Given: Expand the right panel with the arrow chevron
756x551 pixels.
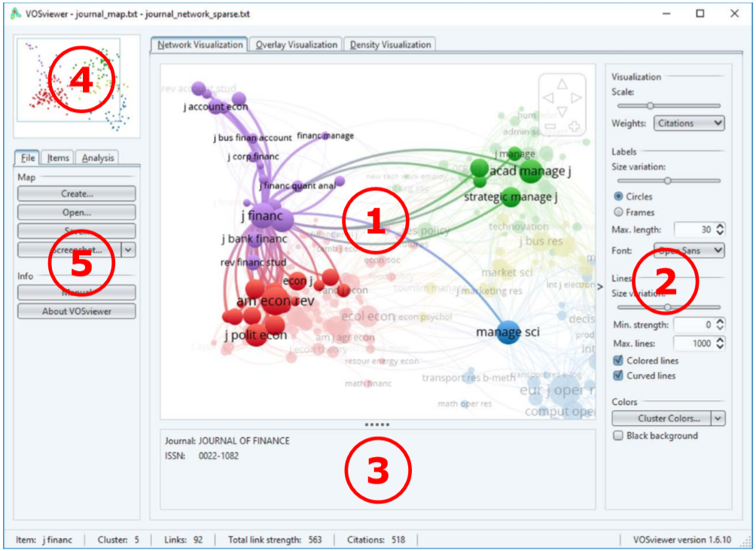Looking at the screenshot, I should pos(599,286).
